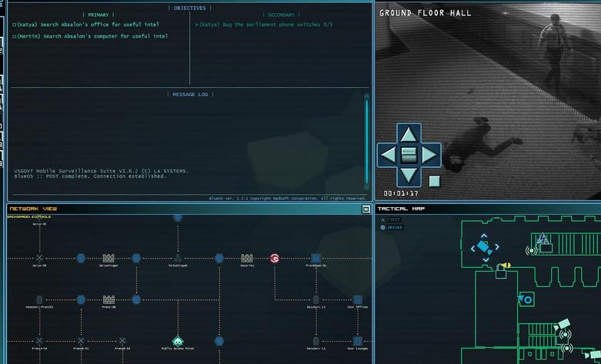This screenshot has width=601, height=364.
Task: Click the message log scroll down arrow
Action: click(366, 187)
